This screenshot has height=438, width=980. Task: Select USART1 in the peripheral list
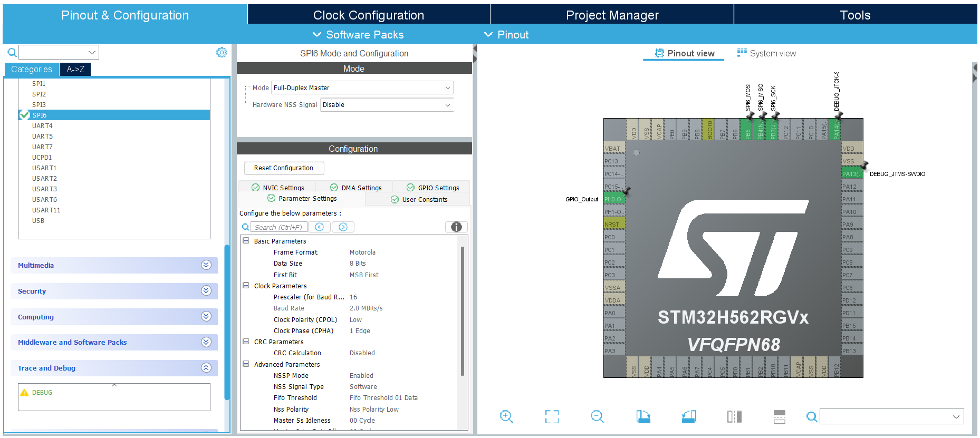[x=44, y=168]
